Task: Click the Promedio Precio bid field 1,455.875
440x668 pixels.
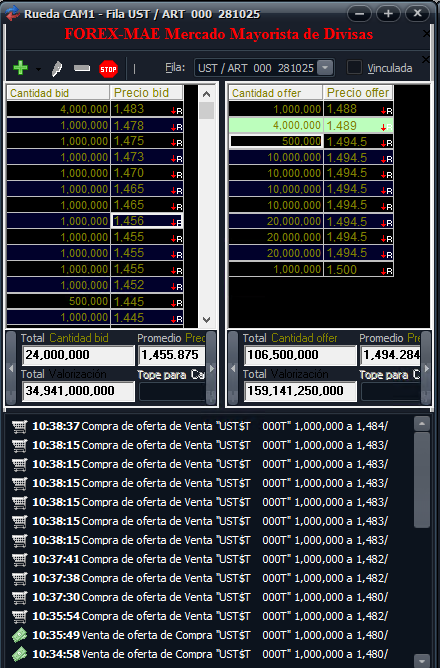Action: 171,355
